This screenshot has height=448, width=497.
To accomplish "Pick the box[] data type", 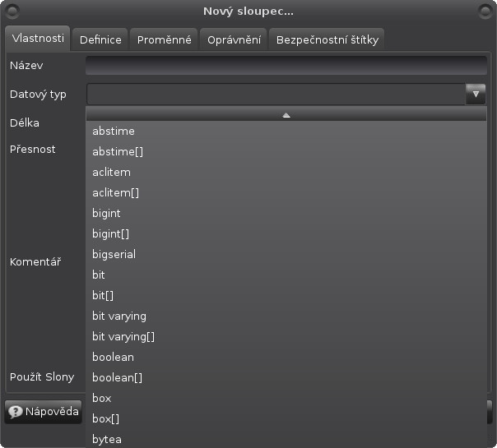I will click(x=286, y=419).
